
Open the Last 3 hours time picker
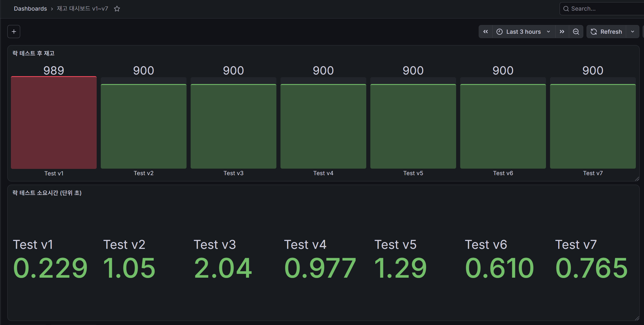(x=524, y=32)
